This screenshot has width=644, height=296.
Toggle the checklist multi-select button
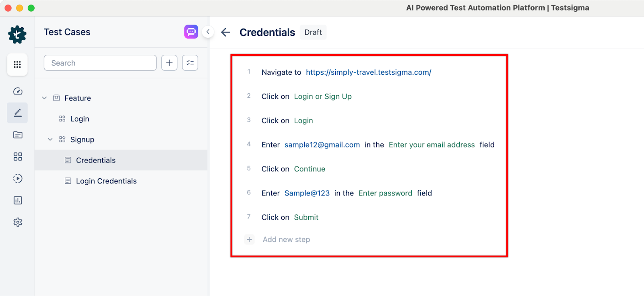point(190,63)
